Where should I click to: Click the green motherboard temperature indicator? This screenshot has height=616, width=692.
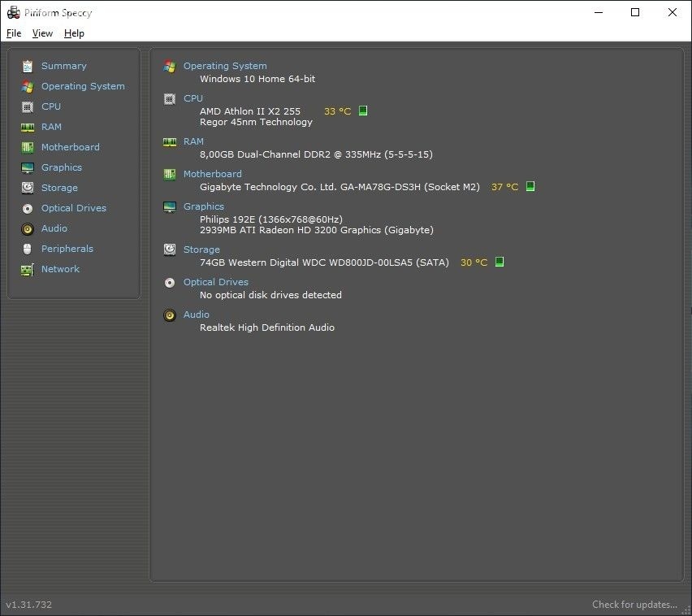coord(530,186)
